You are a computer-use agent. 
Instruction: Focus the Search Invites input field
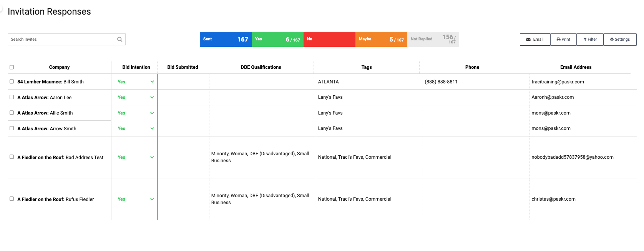tap(61, 39)
